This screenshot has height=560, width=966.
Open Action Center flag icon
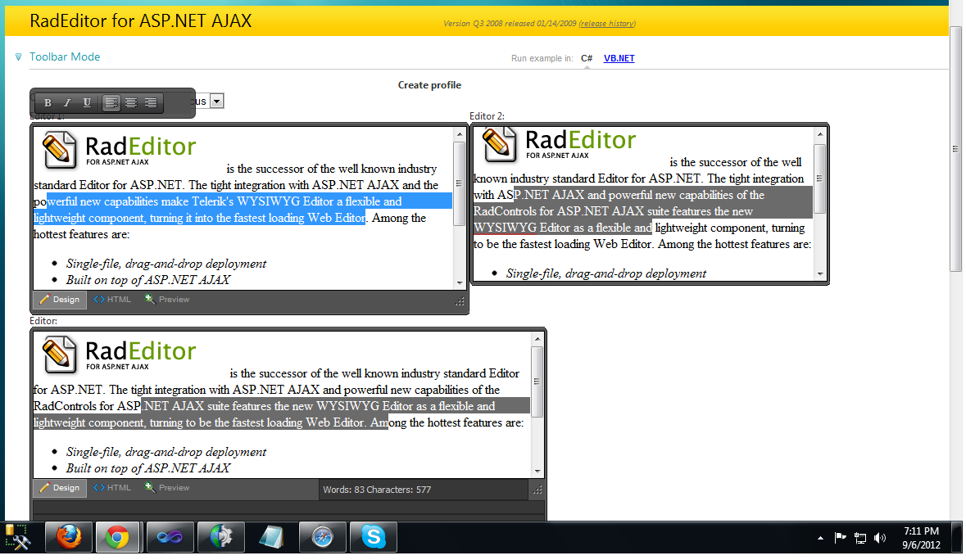pyautogui.click(x=840, y=538)
